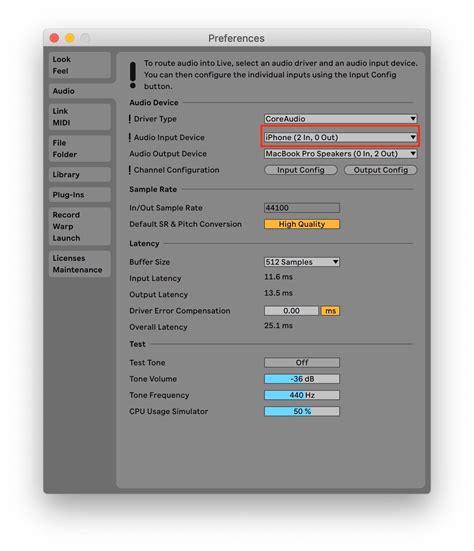Screen dimensions: 474x551
Task: Toggle the Test Tone Off button
Action: [302, 363]
